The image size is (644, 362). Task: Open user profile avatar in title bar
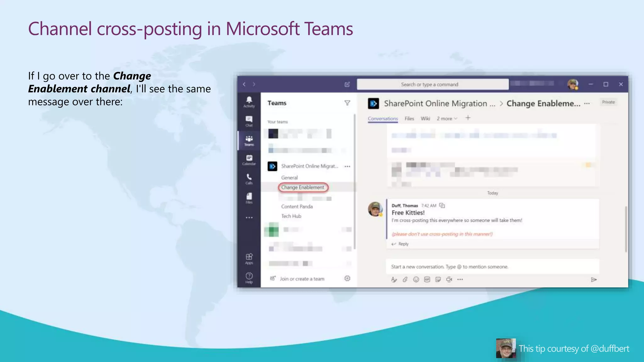tap(573, 84)
